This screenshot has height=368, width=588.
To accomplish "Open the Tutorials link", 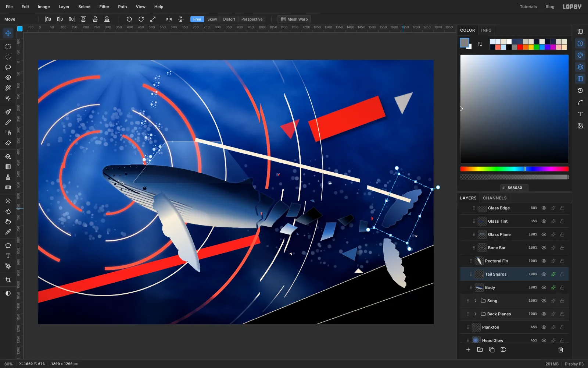I will coord(528,7).
